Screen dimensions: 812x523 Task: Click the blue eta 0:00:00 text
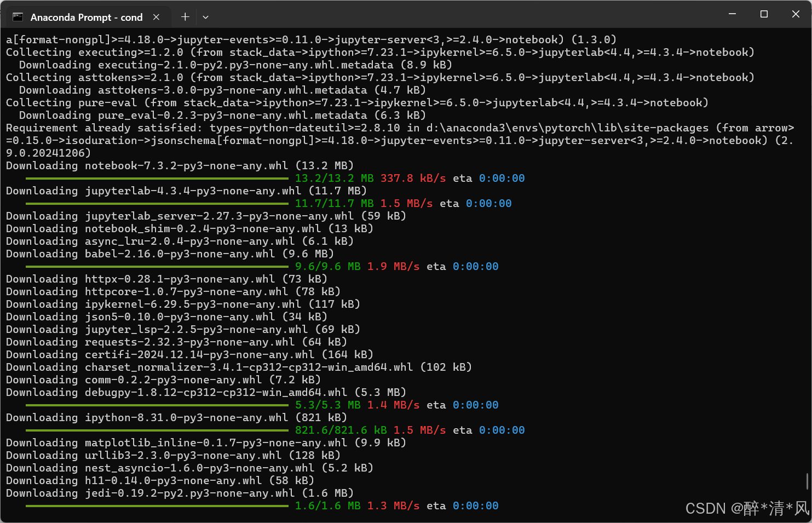coord(502,178)
